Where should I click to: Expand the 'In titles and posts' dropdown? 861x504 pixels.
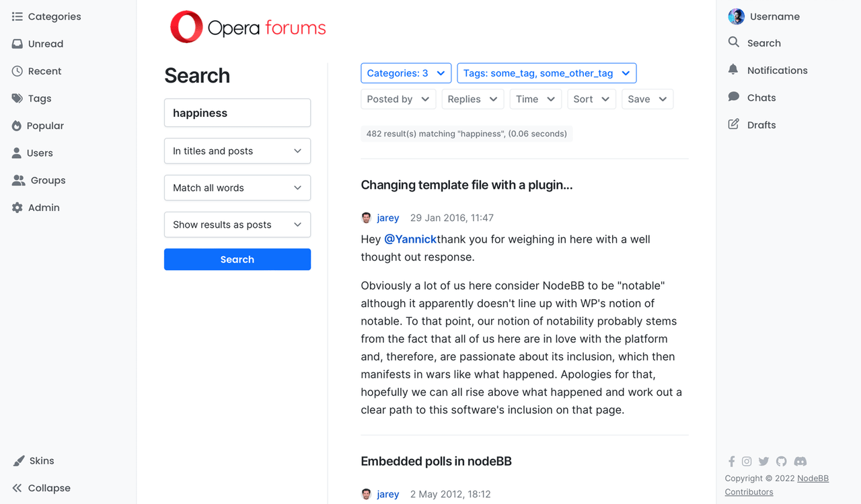click(237, 151)
